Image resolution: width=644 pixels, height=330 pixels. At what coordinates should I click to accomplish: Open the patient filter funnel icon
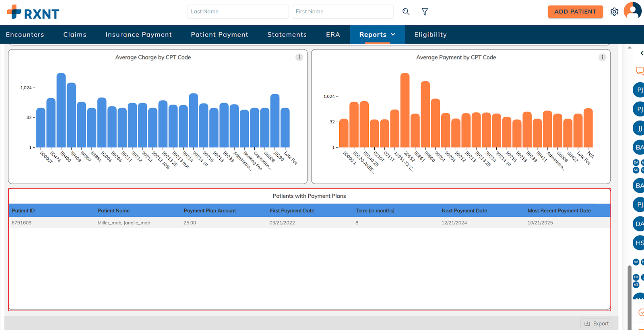click(425, 12)
